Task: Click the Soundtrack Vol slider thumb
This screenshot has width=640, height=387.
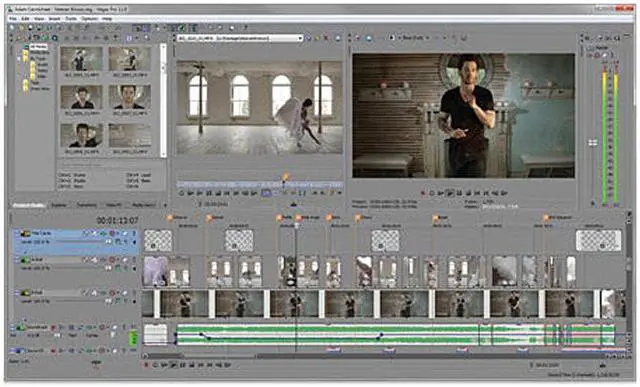Action: point(57,335)
